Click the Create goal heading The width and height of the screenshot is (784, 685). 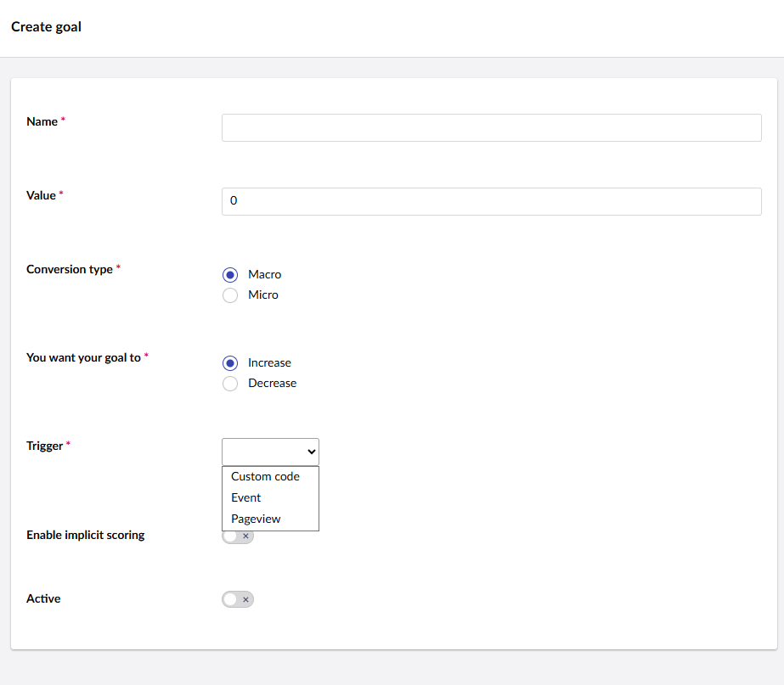point(46,27)
